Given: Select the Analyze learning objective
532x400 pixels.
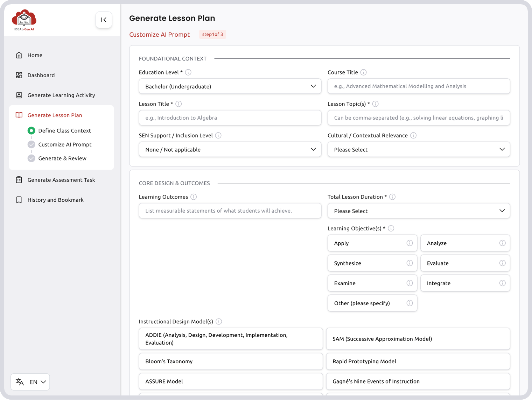Looking at the screenshot, I should point(465,243).
